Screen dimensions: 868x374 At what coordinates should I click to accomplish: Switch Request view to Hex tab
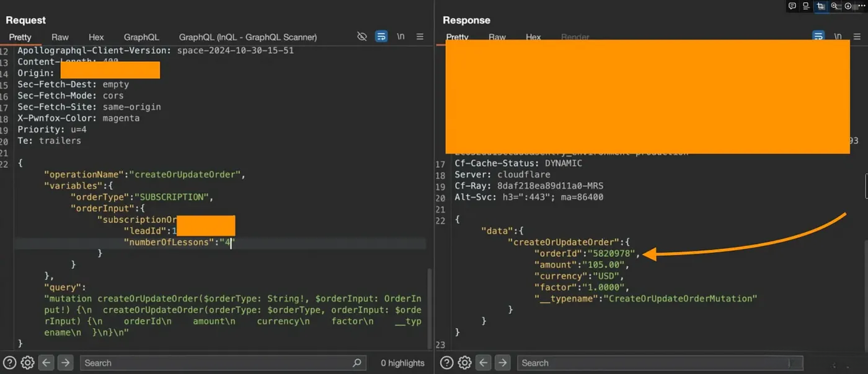(96, 37)
